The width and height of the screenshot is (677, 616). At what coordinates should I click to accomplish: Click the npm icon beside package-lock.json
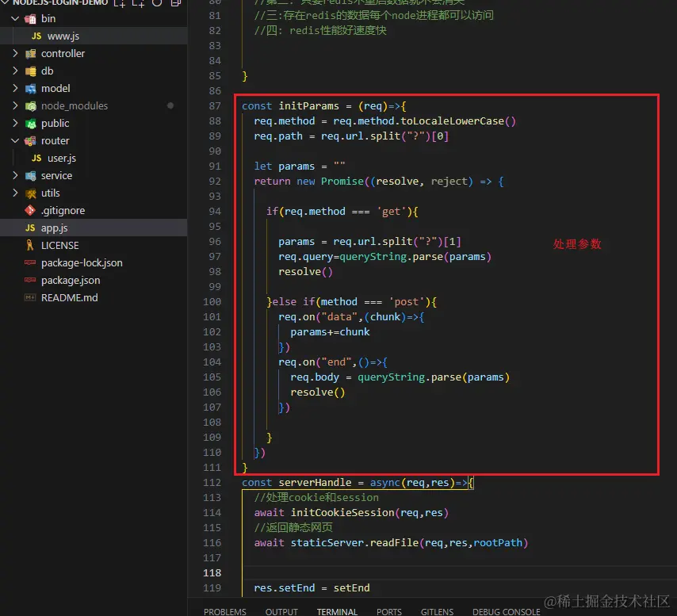pyautogui.click(x=30, y=262)
